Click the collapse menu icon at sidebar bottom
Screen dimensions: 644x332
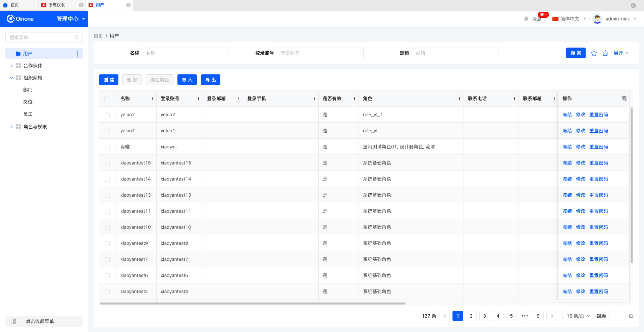[x=13, y=321]
